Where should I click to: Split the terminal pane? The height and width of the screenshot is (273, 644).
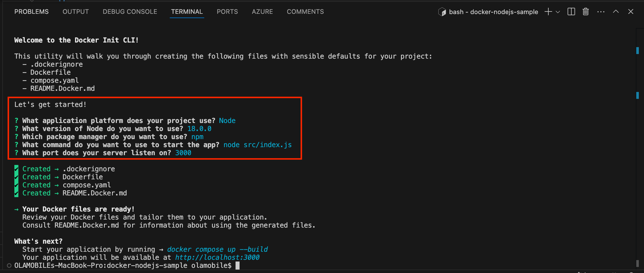pos(571,12)
